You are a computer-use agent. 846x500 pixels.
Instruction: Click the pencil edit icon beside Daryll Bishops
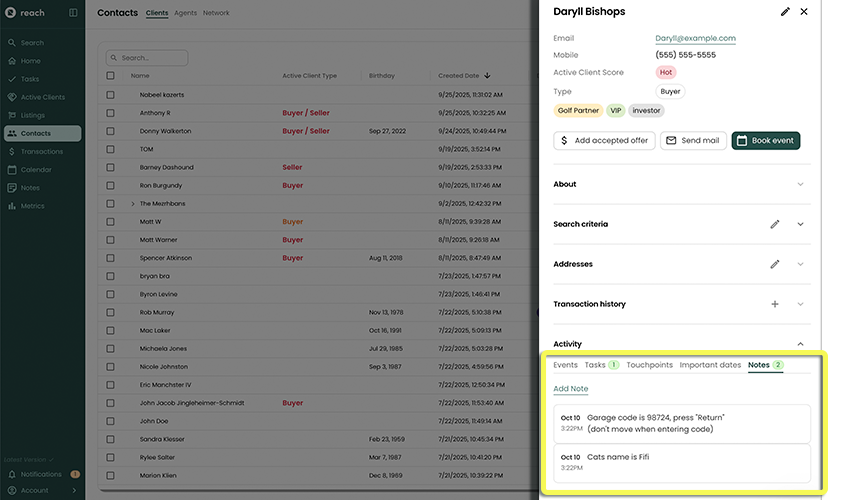(785, 12)
